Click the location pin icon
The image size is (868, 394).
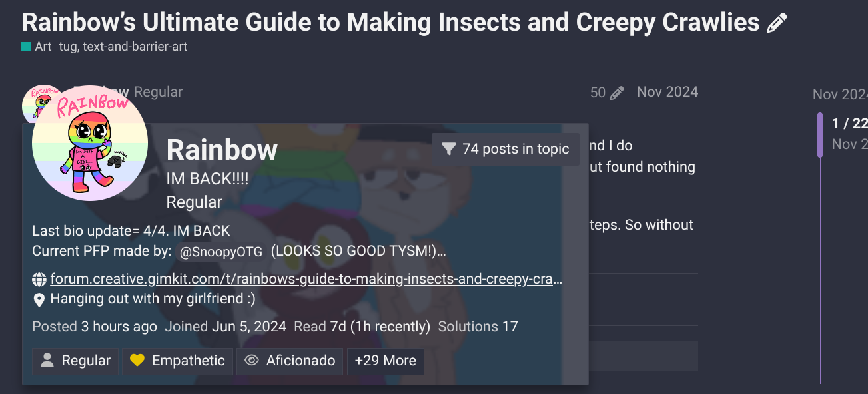click(x=39, y=299)
